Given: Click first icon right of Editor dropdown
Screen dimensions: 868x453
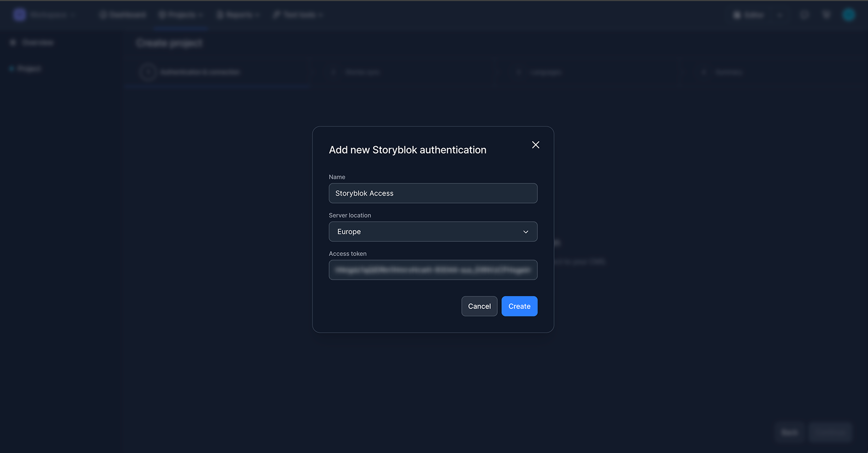Looking at the screenshot, I should point(804,15).
